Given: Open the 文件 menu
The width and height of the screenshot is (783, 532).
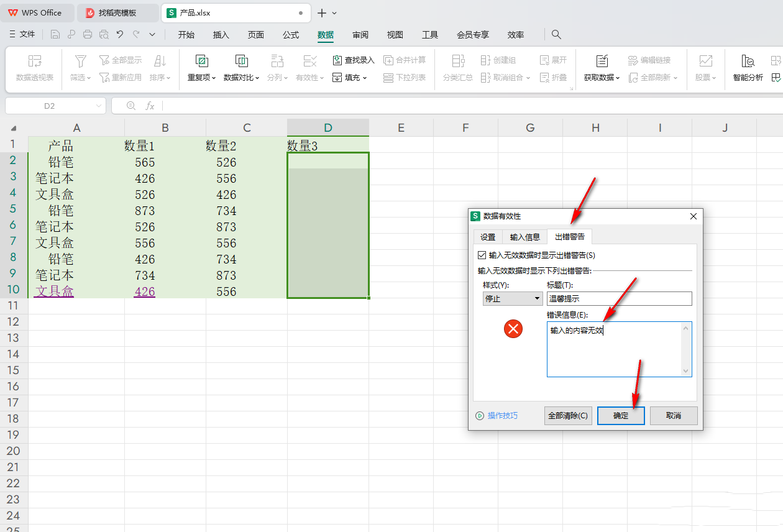Looking at the screenshot, I should point(22,35).
